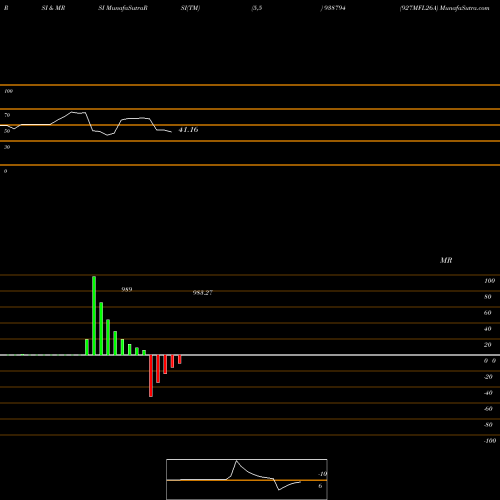
Task: Click the SI & MR header text
Action: pyautogui.click(x=53, y=8)
